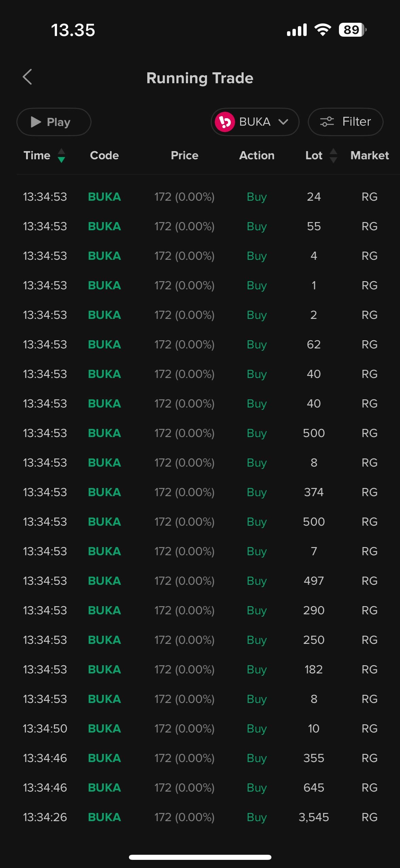Select the Price column header
The width and height of the screenshot is (400, 868).
(x=184, y=156)
